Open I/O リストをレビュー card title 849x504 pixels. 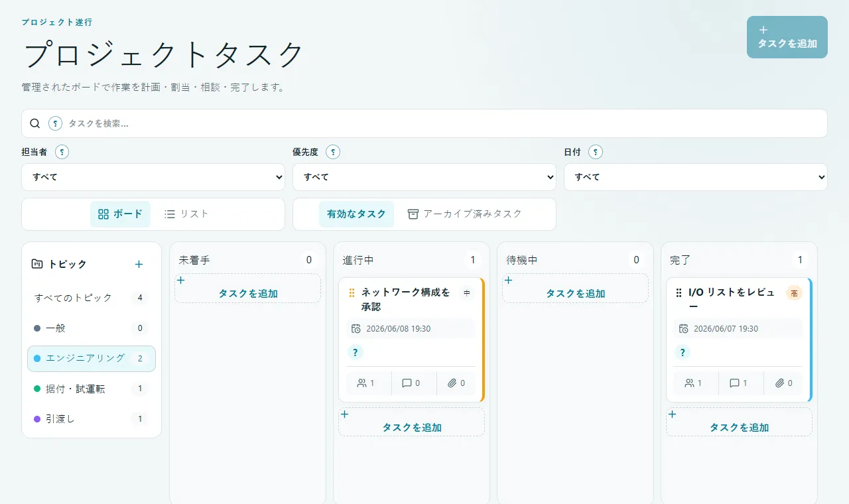point(732,300)
